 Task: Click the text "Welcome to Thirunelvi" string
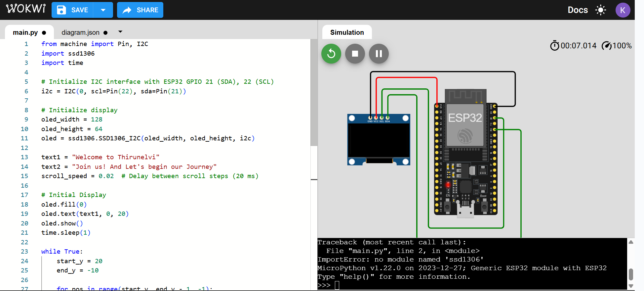(116, 157)
